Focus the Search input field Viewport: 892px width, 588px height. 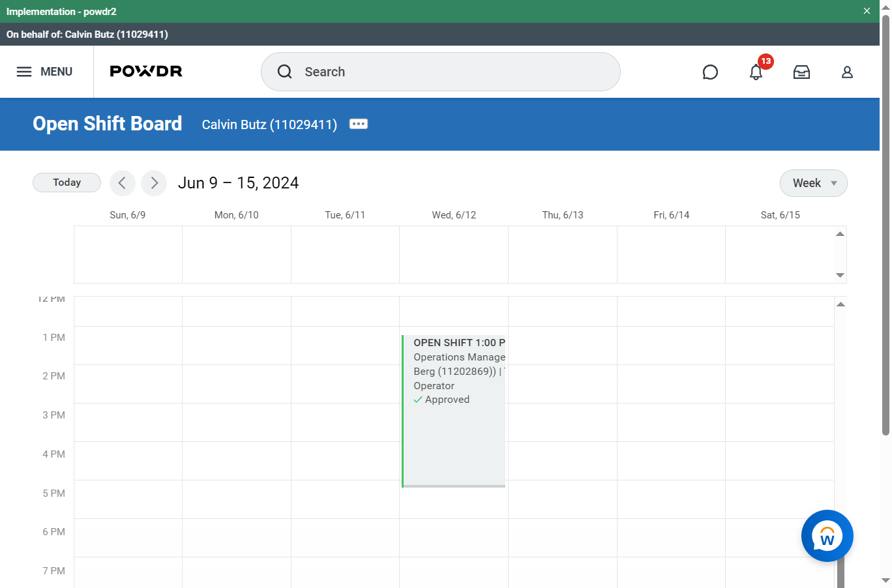[441, 72]
